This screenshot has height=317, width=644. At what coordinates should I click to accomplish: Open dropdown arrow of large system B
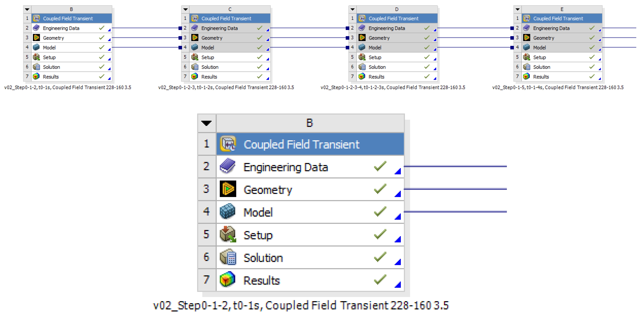[x=206, y=123]
